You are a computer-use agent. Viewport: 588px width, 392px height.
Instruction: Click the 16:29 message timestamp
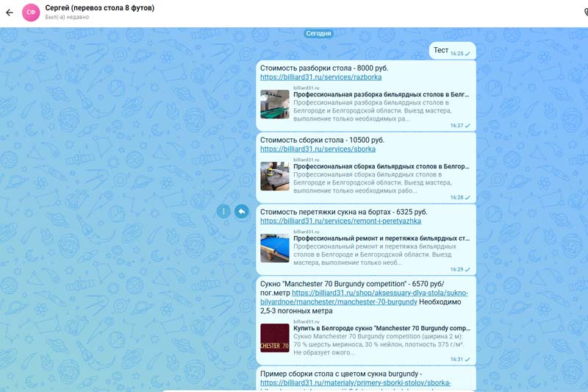[456, 270]
